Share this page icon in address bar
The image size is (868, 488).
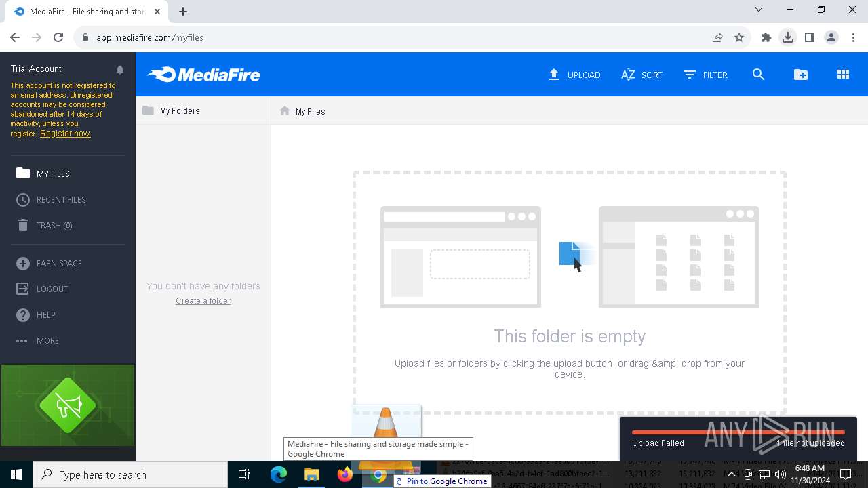tap(717, 37)
